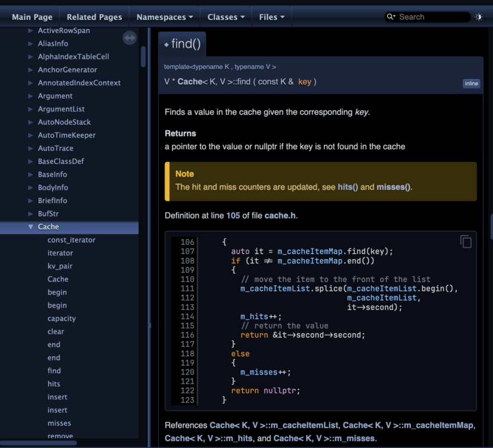Open Cache< K, V >::m_cacheItemList reference link
Screen dimensions: 493x448
click(274, 426)
